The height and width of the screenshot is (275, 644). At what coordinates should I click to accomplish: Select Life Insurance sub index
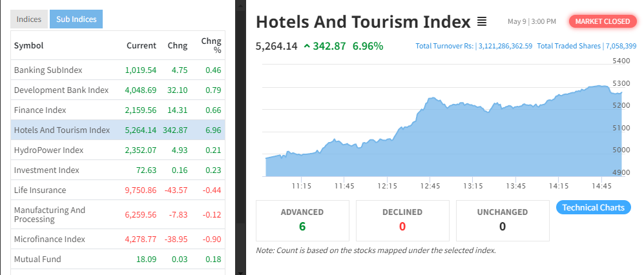(40, 190)
